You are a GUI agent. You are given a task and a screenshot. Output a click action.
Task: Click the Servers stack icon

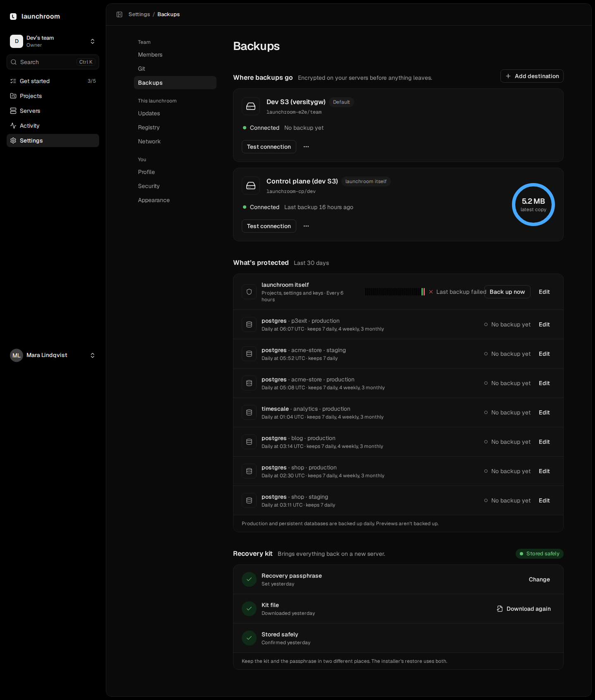tap(13, 111)
